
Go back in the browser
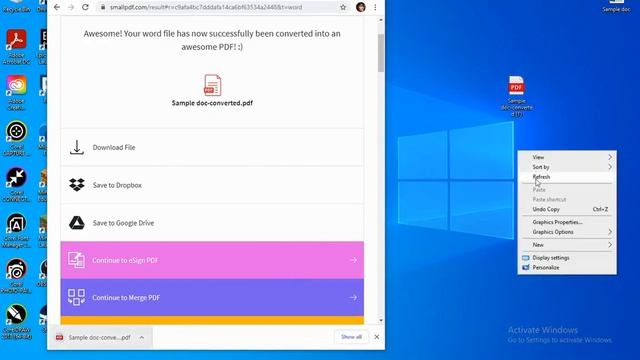tap(57, 7)
